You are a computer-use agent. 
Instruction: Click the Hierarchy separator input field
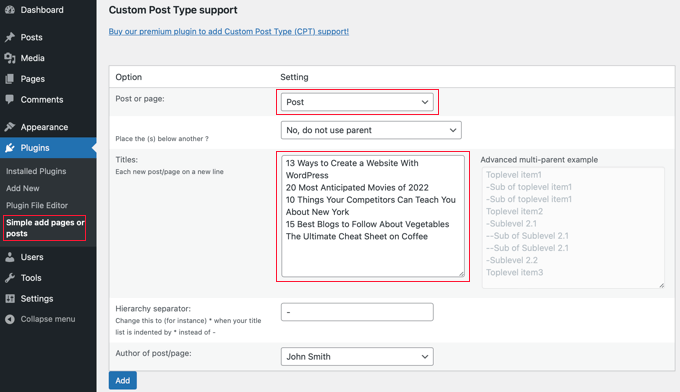pos(357,312)
